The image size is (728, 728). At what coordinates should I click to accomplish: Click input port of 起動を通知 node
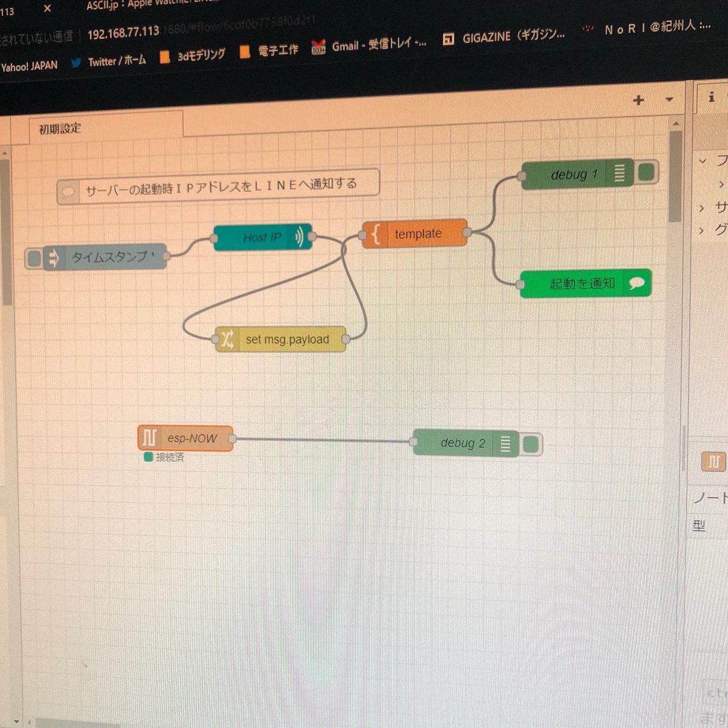click(521, 284)
